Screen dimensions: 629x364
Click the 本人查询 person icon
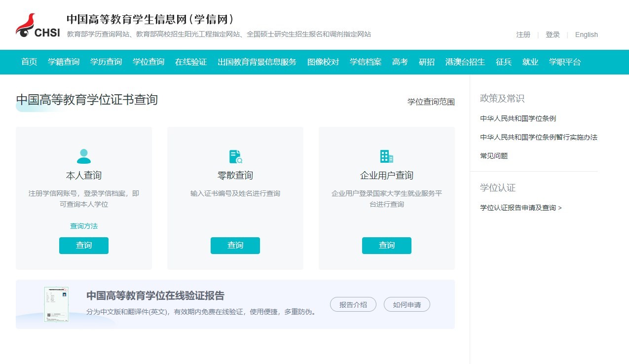point(84,156)
